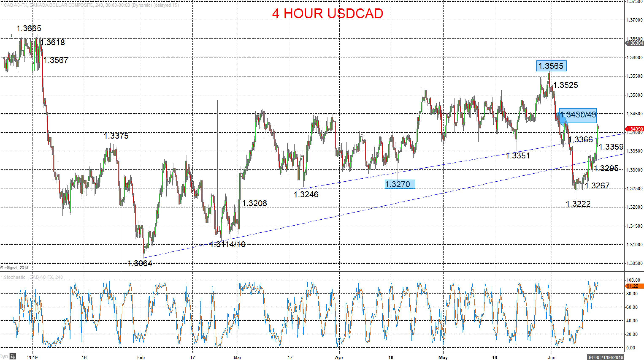Screen dimensions: 644x360
Task: Click the 1.30500 price axis tick
Action: (x=634, y=263)
